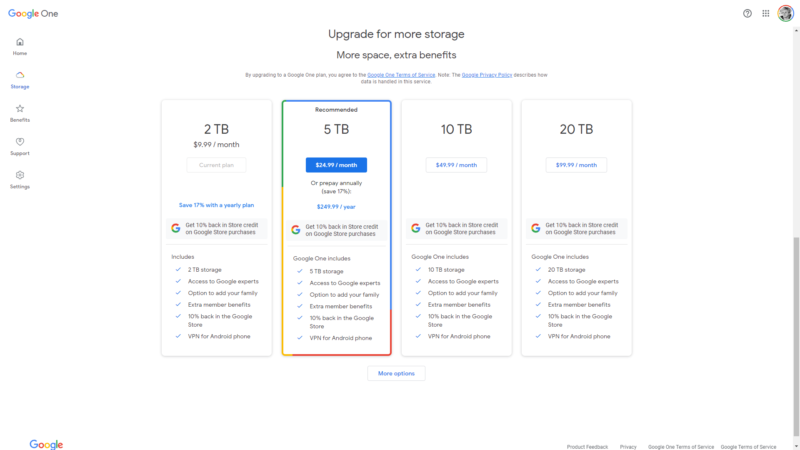800x450 pixels.
Task: Click 'VPN for Android phone' in 2 TB card
Action: (219, 336)
